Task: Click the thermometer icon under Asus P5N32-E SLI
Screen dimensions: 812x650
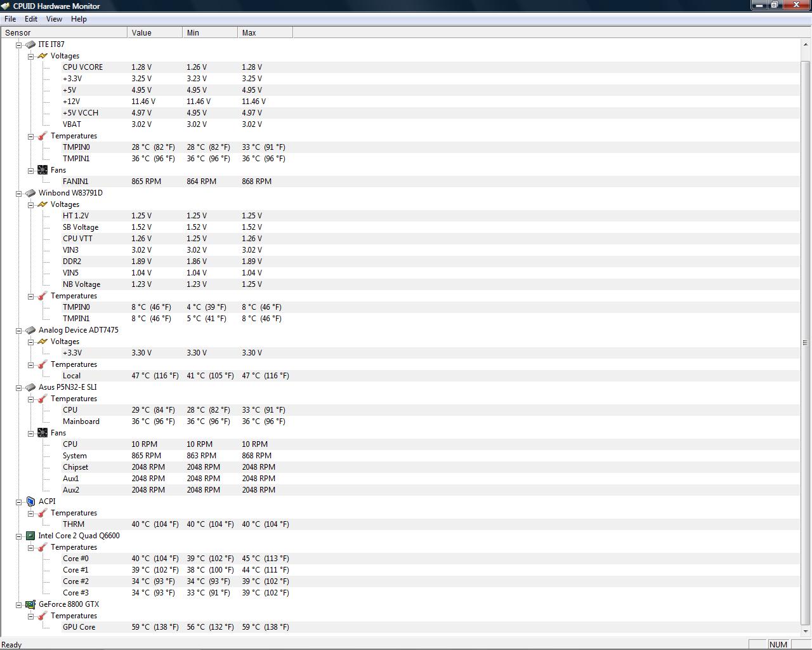Action: click(43, 399)
